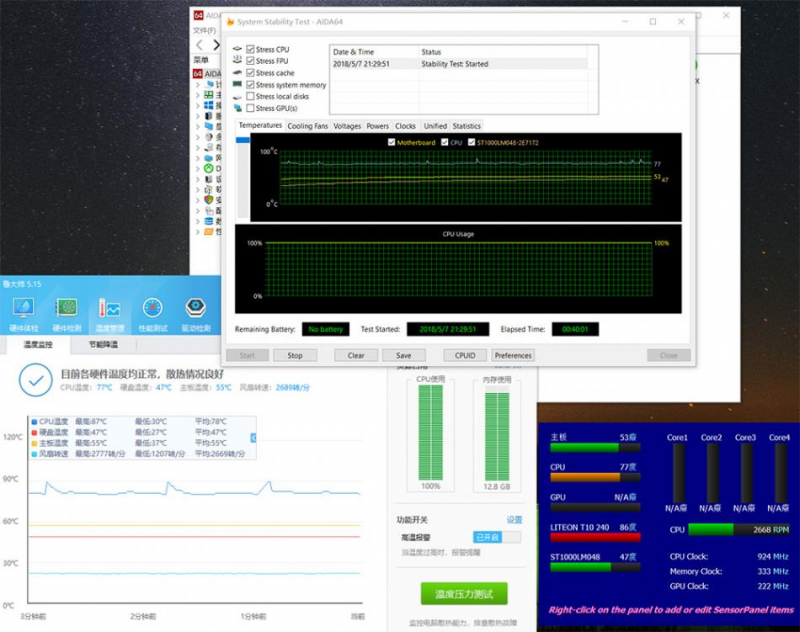Screen dimensions: 800x632
Task: Click the blue database tree icon in AIDA64
Action: [209, 221]
